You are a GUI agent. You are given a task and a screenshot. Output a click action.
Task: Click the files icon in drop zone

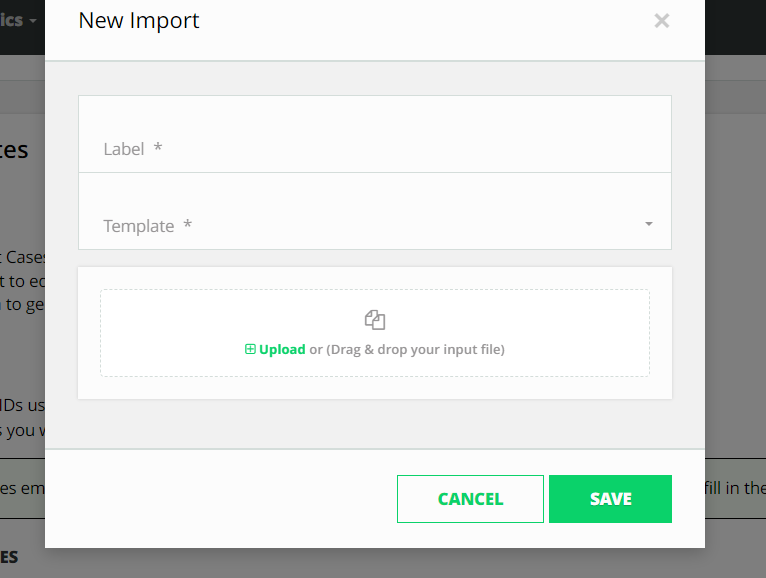tap(375, 320)
